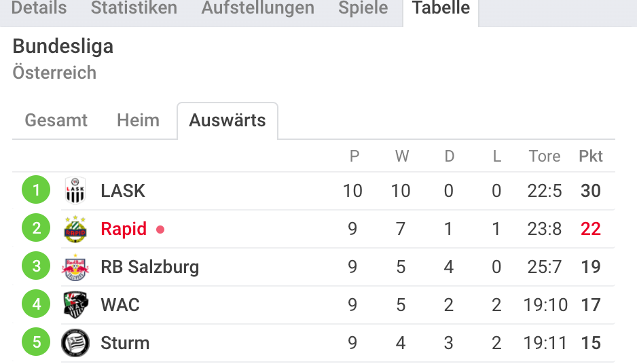Switch to the Gesamt table view
Screen dimensions: 637x364
pos(56,120)
